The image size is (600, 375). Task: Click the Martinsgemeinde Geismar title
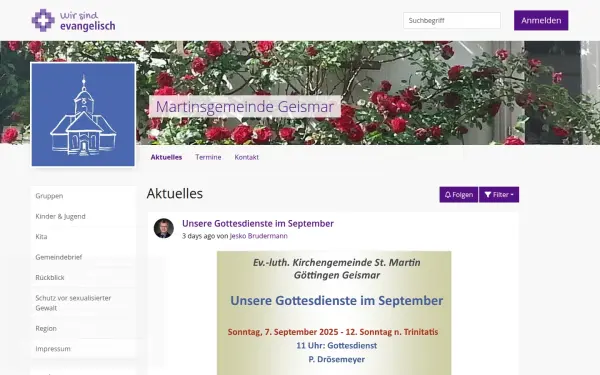tap(245, 106)
